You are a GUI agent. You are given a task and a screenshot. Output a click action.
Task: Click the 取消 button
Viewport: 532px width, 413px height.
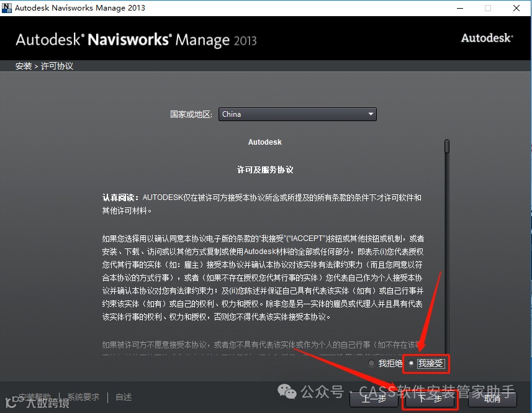point(492,399)
